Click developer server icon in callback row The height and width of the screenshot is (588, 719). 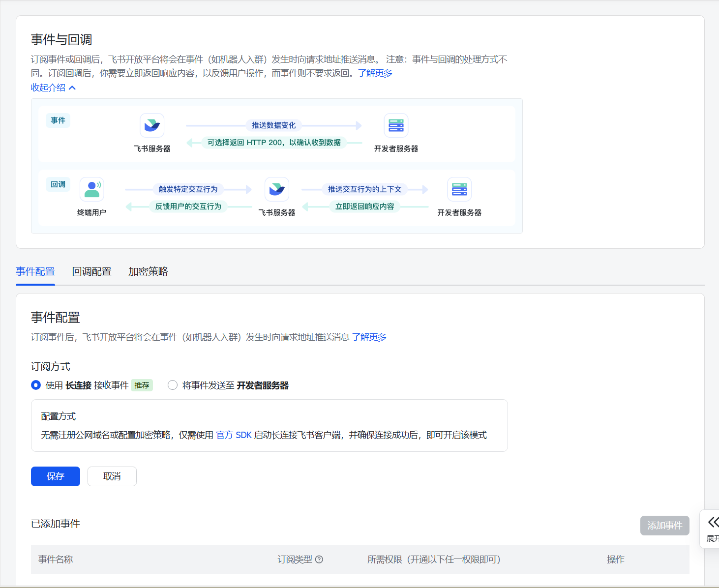click(459, 189)
